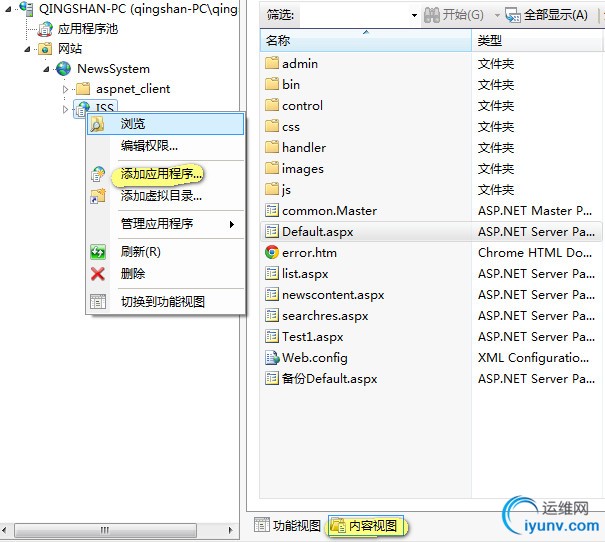The width and height of the screenshot is (605, 542).
Task: Click the admin folder icon
Action: pos(272,63)
